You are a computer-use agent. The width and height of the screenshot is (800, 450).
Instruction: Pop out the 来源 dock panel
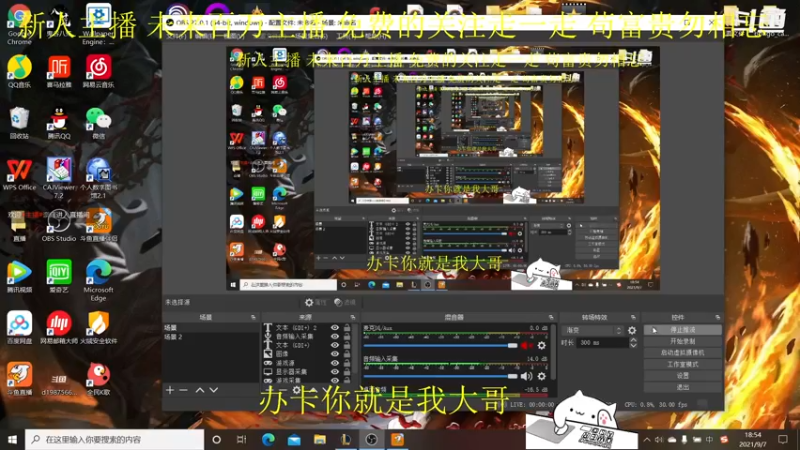353,317
